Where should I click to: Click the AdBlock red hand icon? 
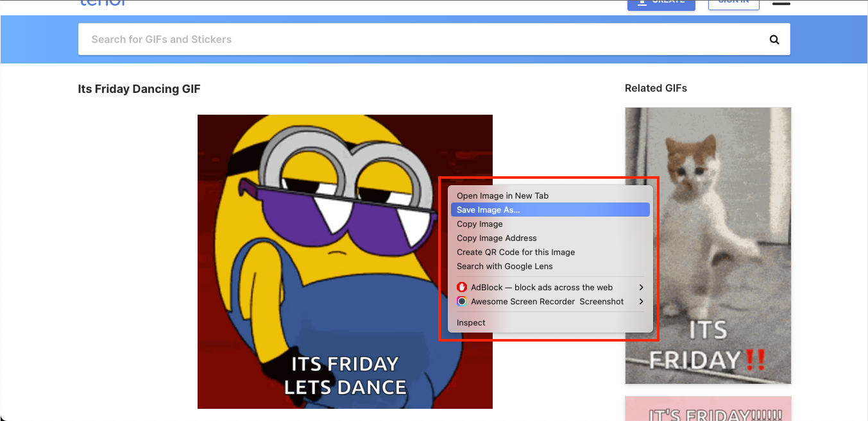coord(461,287)
